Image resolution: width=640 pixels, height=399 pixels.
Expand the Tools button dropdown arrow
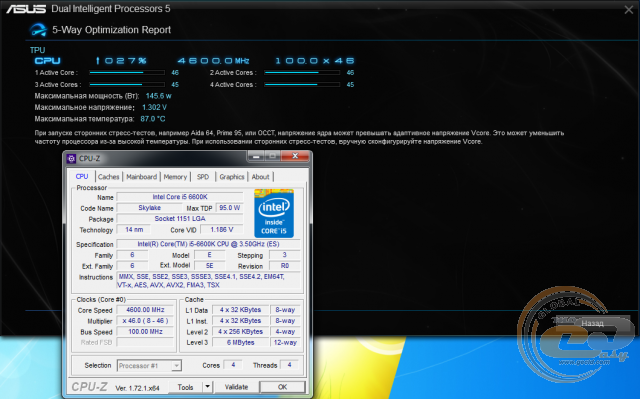[207, 386]
